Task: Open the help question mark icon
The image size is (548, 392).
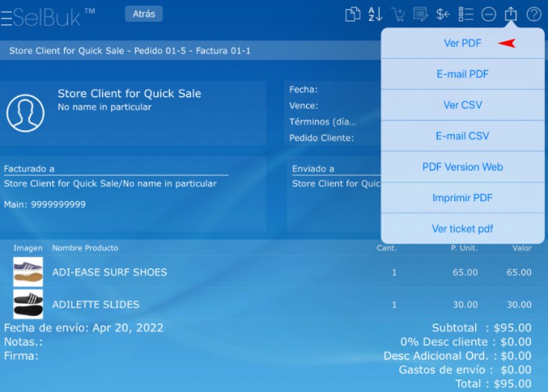Action: coord(534,14)
